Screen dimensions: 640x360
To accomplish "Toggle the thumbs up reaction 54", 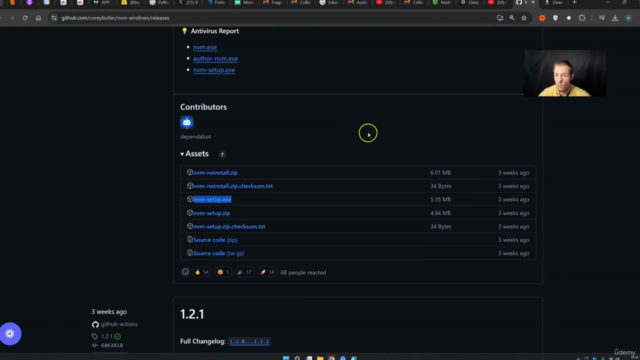I will (202, 272).
